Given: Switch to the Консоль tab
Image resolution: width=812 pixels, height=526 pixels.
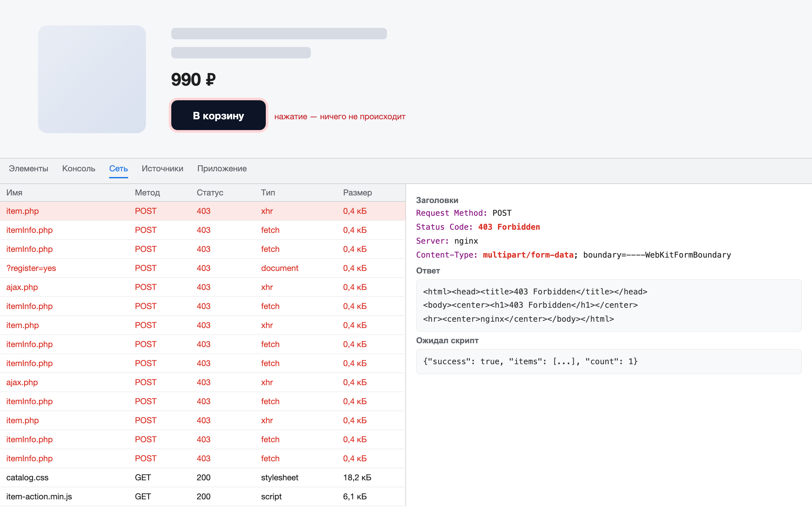Looking at the screenshot, I should pyautogui.click(x=78, y=169).
